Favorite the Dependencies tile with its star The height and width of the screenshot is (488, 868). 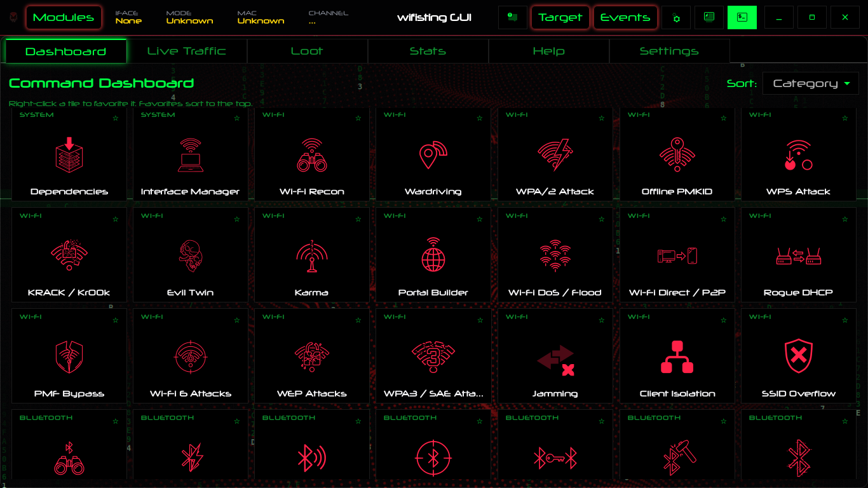(x=115, y=118)
